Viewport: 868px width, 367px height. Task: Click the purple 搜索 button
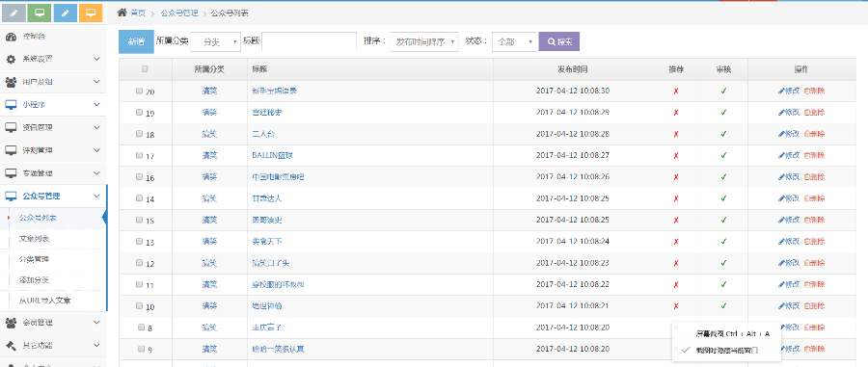pos(559,41)
